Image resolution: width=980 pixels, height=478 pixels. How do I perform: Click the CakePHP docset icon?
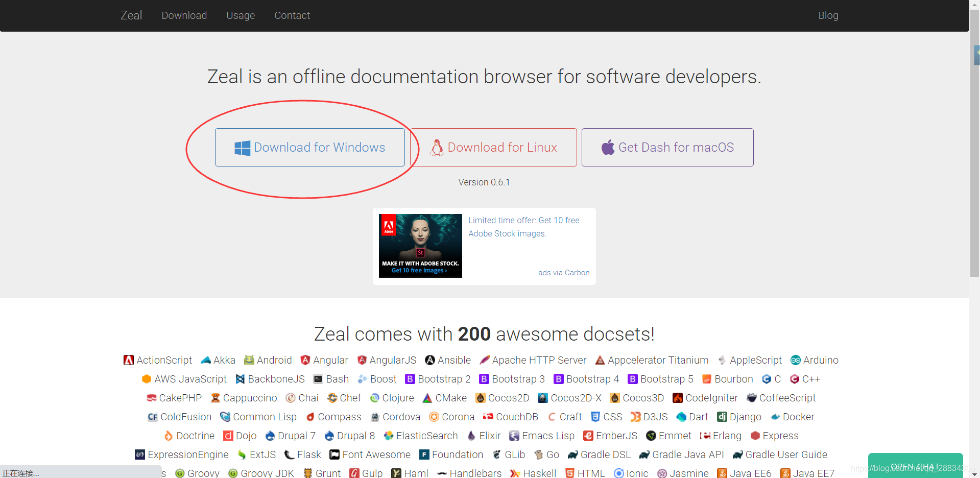(151, 398)
